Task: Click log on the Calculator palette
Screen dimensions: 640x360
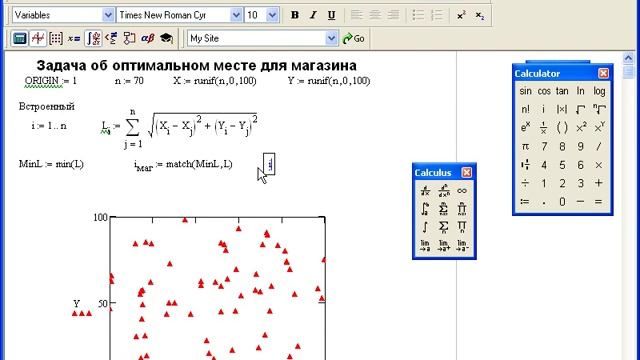Action: point(599,91)
